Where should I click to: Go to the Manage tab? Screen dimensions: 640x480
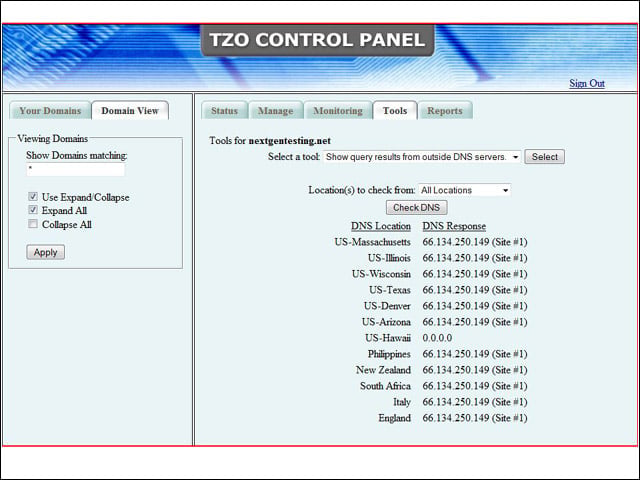tap(276, 111)
